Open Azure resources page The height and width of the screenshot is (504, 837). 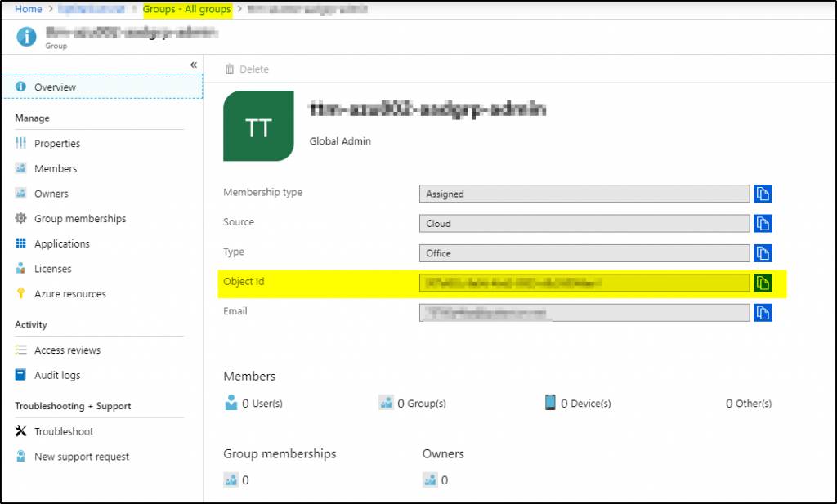(x=70, y=294)
